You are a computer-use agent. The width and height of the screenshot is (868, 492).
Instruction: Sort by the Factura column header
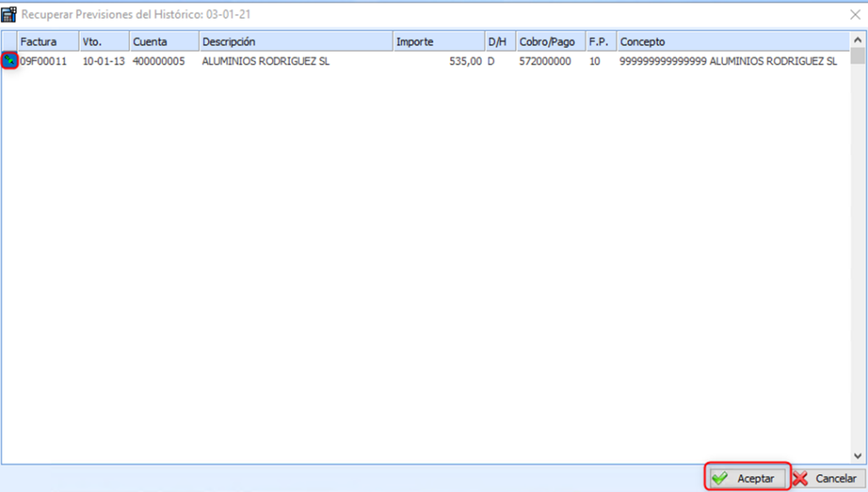[x=47, y=42]
